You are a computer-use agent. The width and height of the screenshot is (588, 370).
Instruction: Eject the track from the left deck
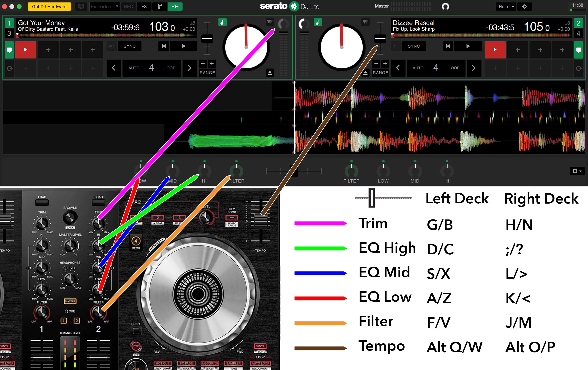coord(270,72)
